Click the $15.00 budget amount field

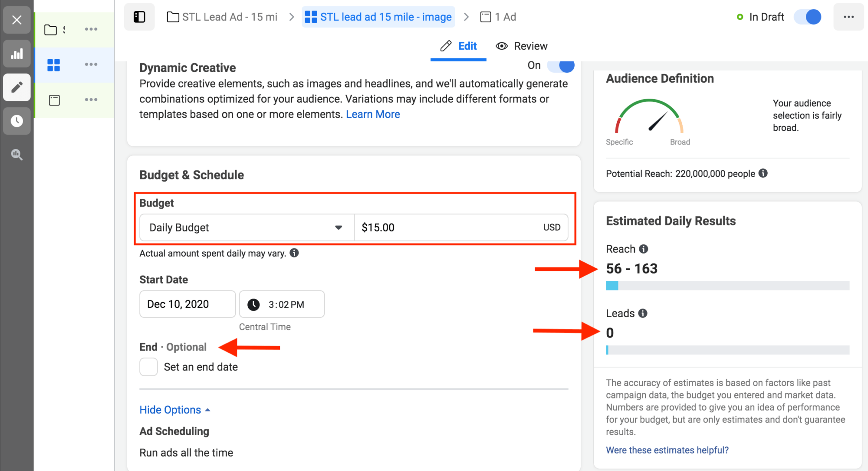pos(447,228)
